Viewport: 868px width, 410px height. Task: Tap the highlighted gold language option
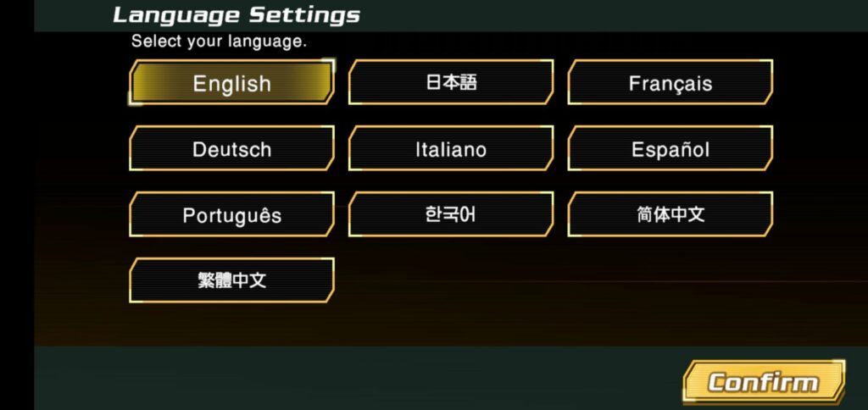click(231, 83)
